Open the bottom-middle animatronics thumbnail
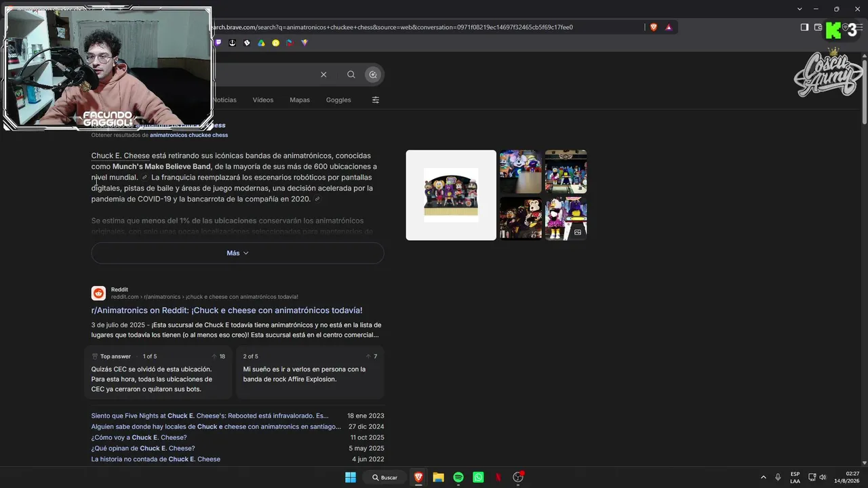Screen dimensions: 868x488 pos(521,218)
